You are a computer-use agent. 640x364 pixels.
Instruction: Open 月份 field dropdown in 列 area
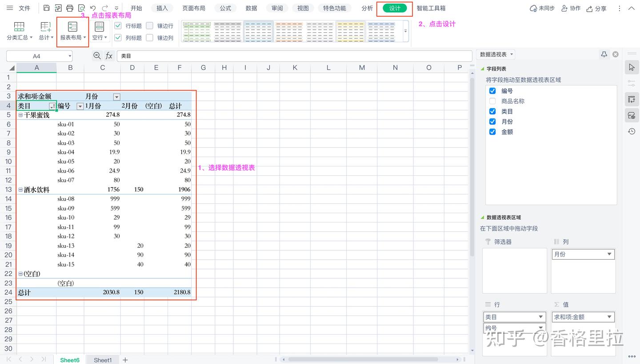click(x=609, y=254)
